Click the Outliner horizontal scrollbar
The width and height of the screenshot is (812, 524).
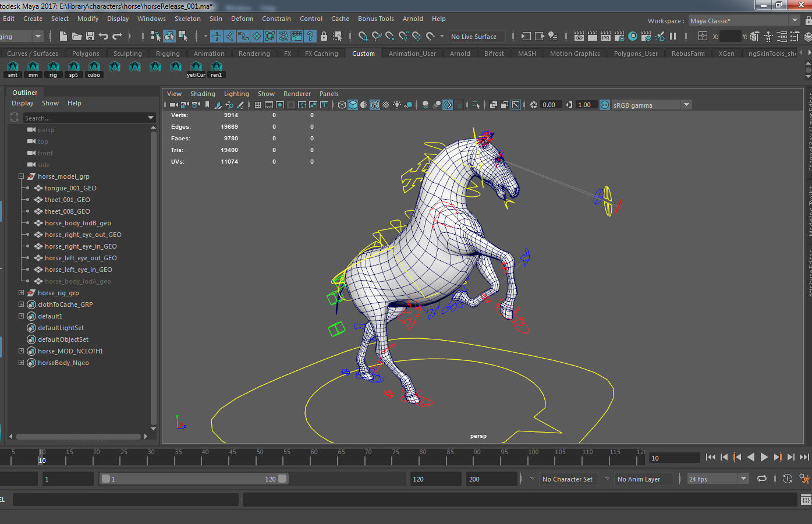pos(79,436)
